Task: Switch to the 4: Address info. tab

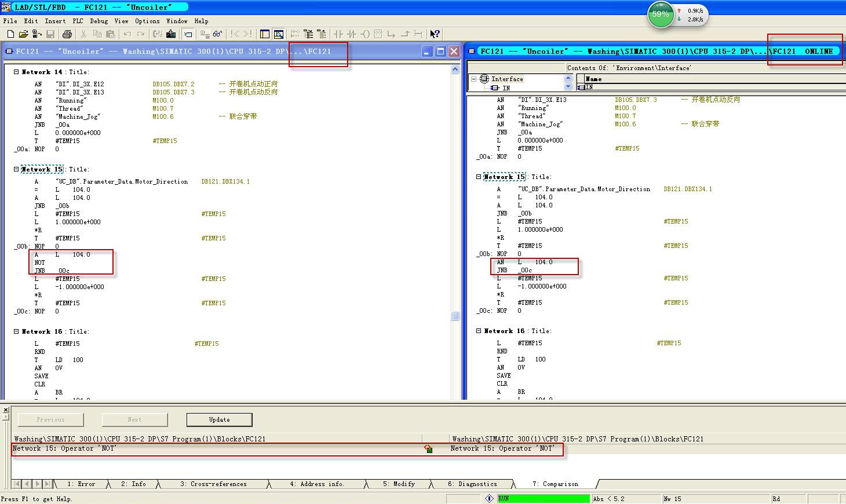Action: click(x=317, y=484)
